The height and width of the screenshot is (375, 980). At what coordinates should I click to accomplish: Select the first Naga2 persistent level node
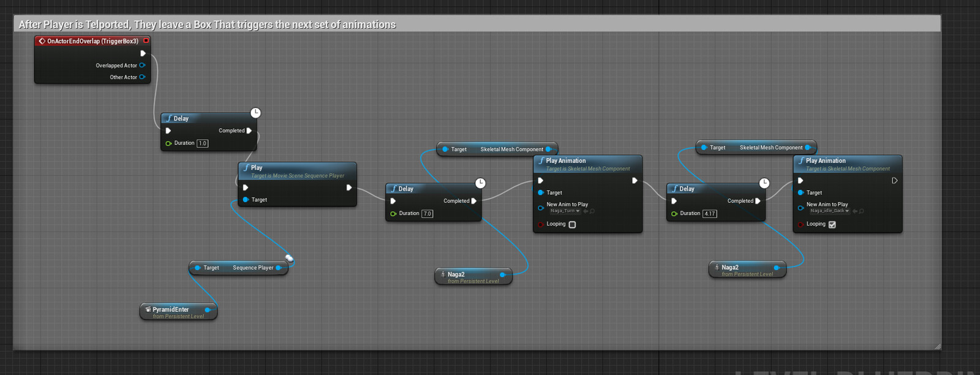(473, 277)
